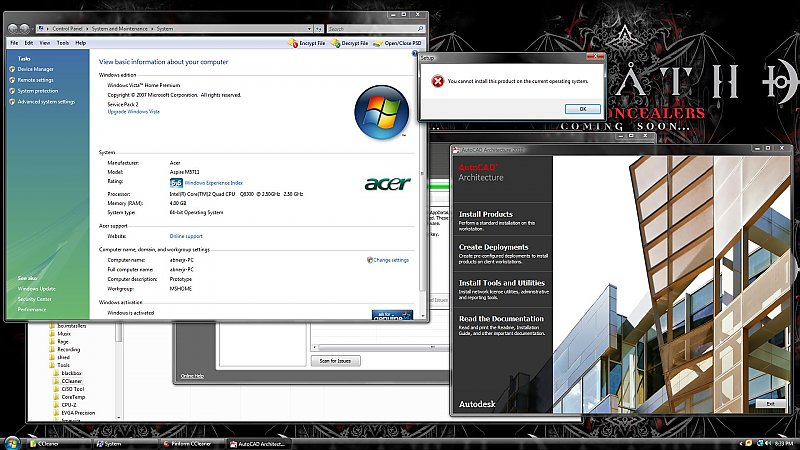800x450 pixels.
Task: Click the search magnifier icon in System window
Action: (x=420, y=29)
